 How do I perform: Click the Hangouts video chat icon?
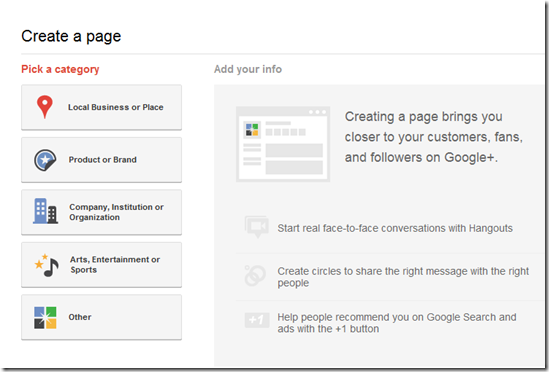tap(257, 227)
